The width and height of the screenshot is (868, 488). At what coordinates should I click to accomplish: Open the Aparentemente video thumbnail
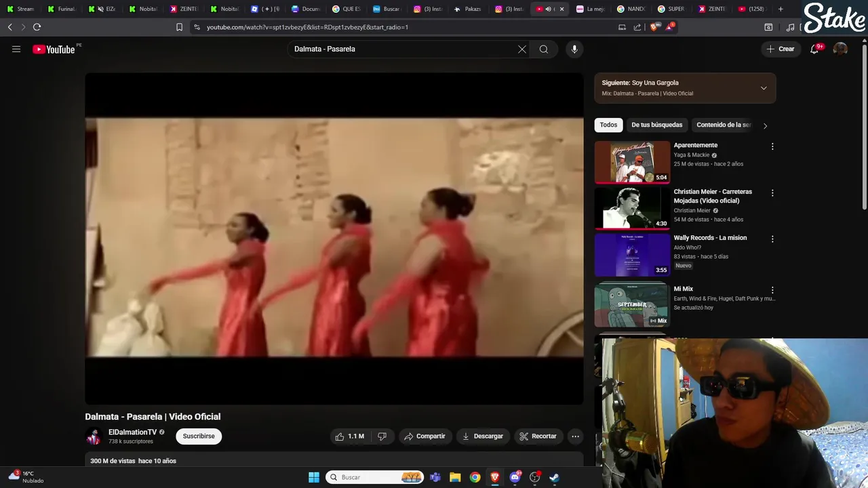click(x=632, y=162)
